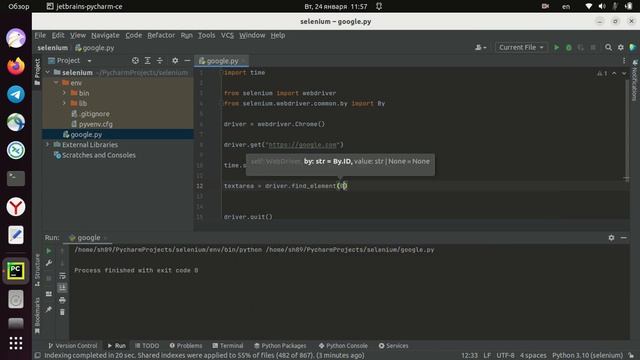This screenshot has width=640, height=360.
Task: Toggle scroll to end icon in Run panel
Action: click(x=62, y=288)
